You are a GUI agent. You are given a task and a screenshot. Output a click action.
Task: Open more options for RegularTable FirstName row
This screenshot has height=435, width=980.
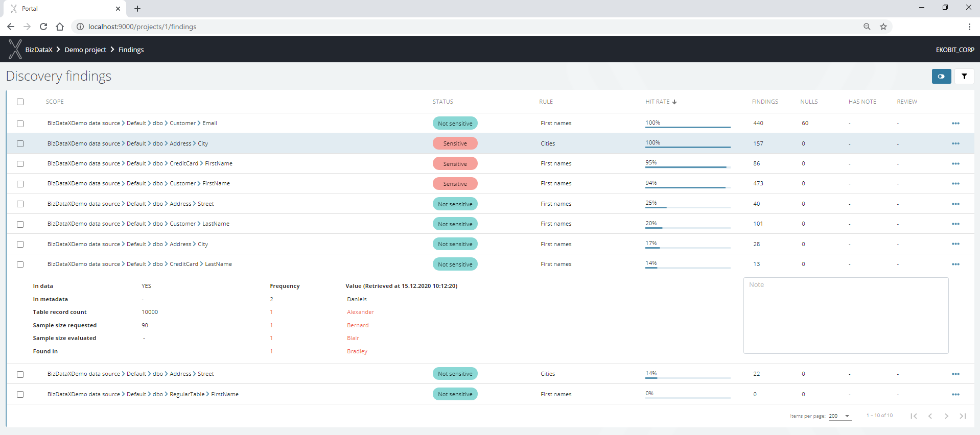tap(955, 395)
